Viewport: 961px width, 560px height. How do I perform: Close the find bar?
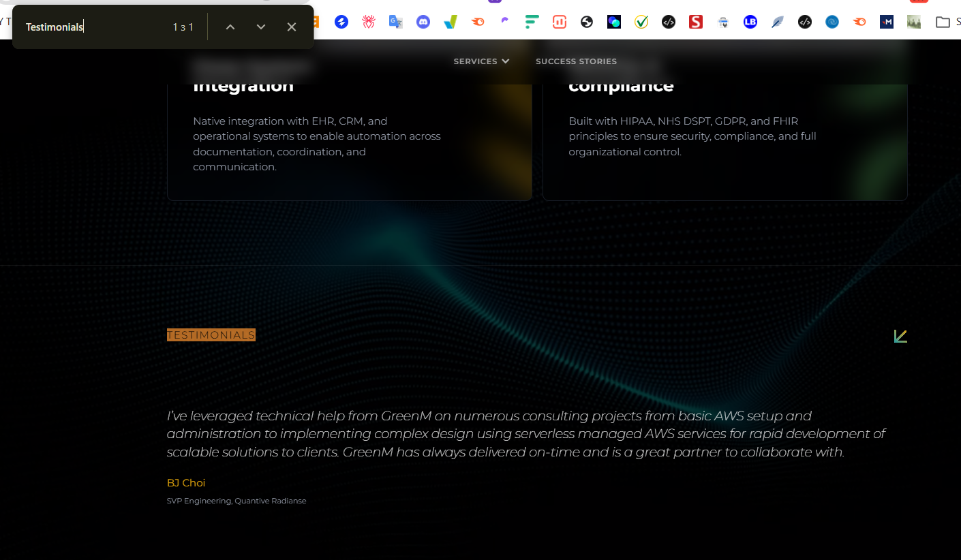[292, 27]
